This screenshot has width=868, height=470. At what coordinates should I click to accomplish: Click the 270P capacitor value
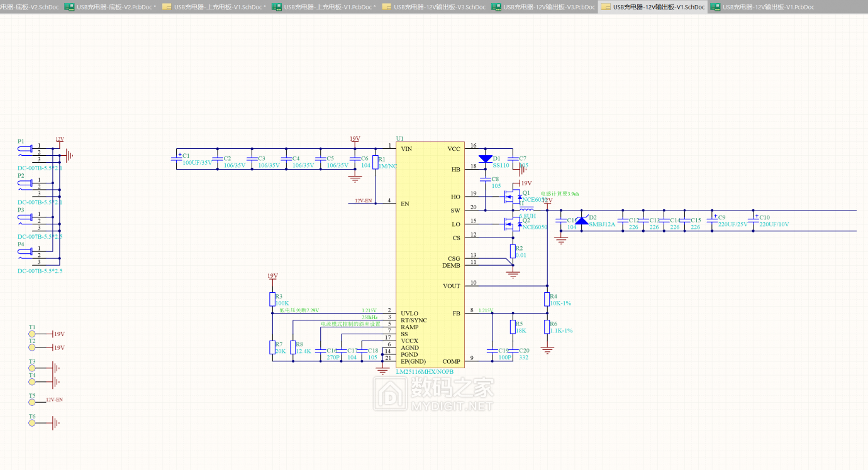pos(333,358)
